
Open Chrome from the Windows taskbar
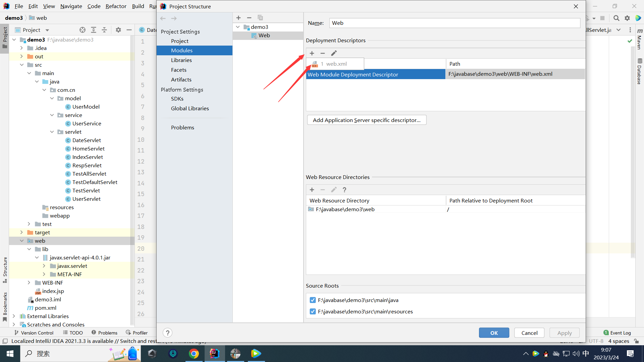pos(194,354)
